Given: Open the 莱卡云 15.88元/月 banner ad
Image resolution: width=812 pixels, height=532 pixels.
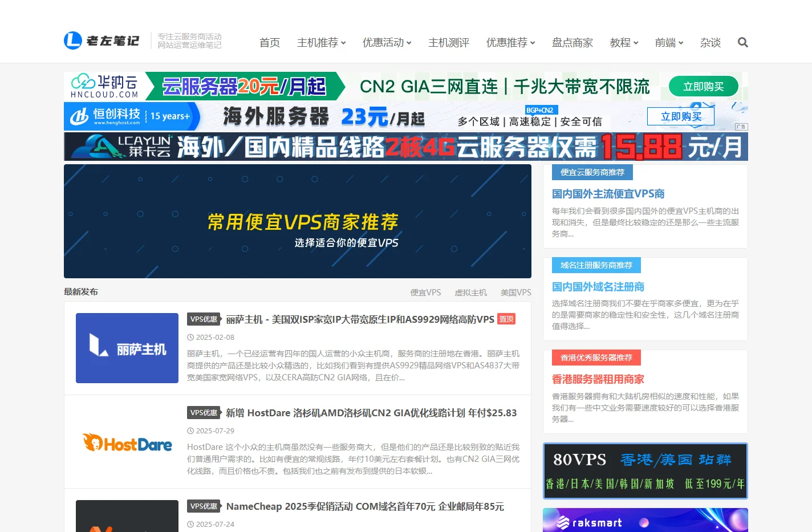Looking at the screenshot, I should click(x=406, y=147).
